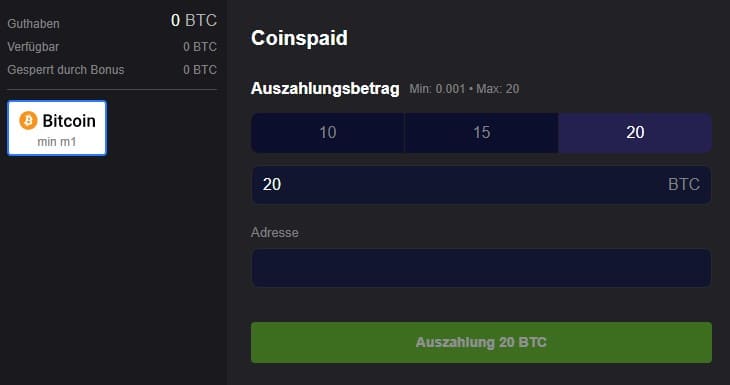The width and height of the screenshot is (730, 385).
Task: Click the Adresse field label
Action: click(275, 232)
